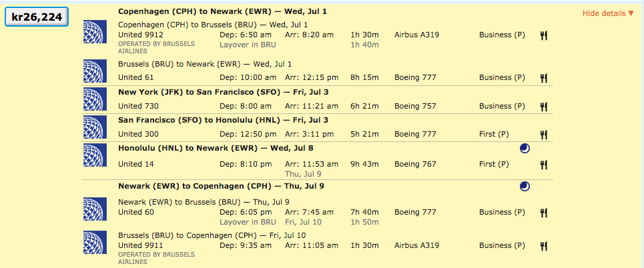Click New York (JFK) to San Francisco heading
Viewport: 644px width, 268px height.
click(198, 92)
